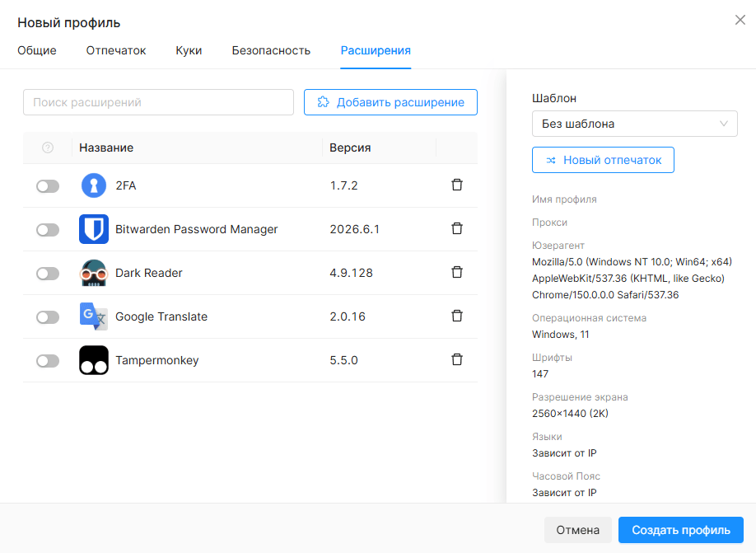The width and height of the screenshot is (756, 553).
Task: Select the Расширения tab
Action: [376, 50]
